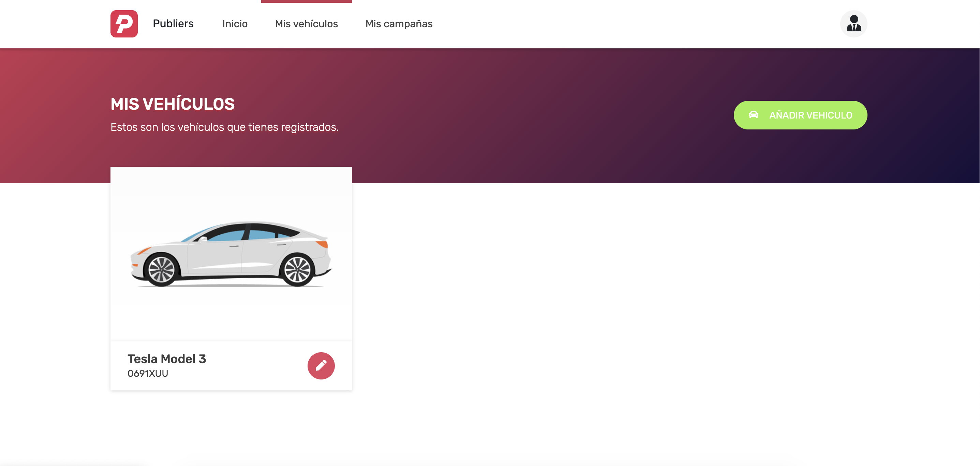980x466 pixels.
Task: Select the license plate text 0691XUU
Action: click(148, 373)
